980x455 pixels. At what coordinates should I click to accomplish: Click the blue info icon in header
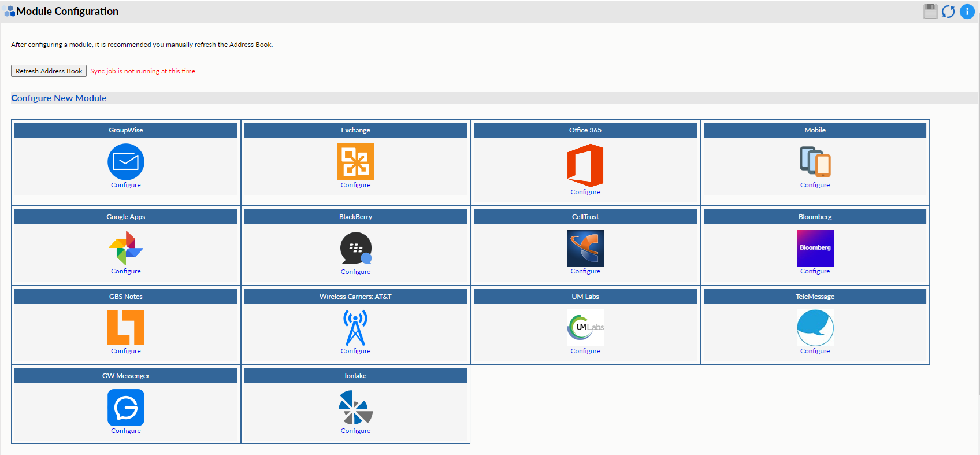tap(967, 12)
